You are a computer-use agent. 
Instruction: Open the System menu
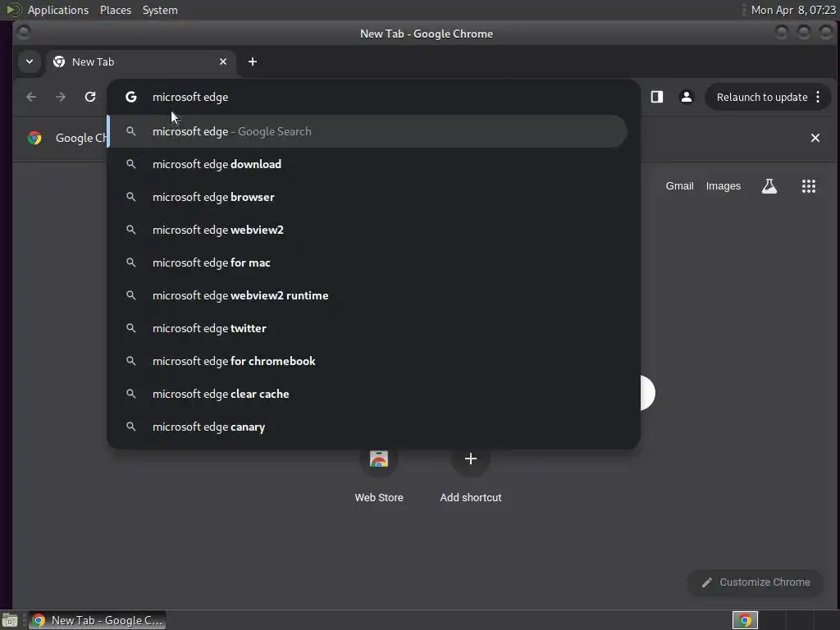160,10
